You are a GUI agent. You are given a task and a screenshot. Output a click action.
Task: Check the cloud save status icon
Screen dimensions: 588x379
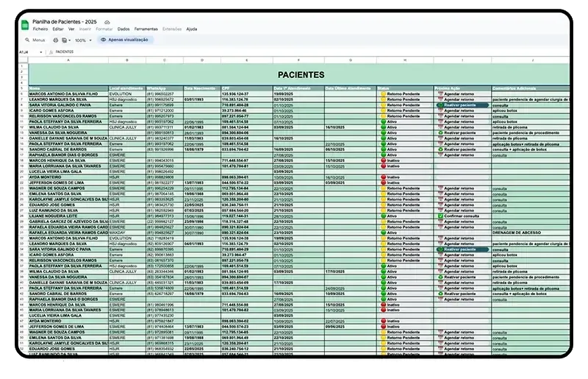pos(107,22)
